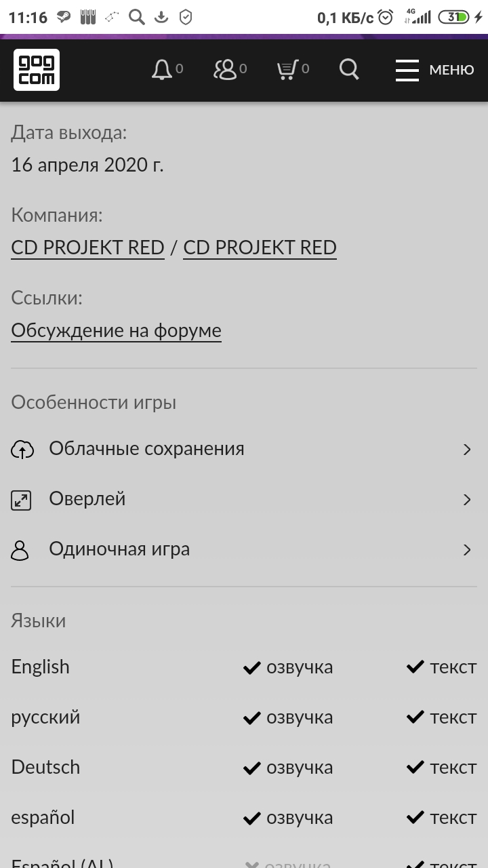This screenshot has width=488, height=868.
Task: Open notifications bell icon
Action: 162,70
